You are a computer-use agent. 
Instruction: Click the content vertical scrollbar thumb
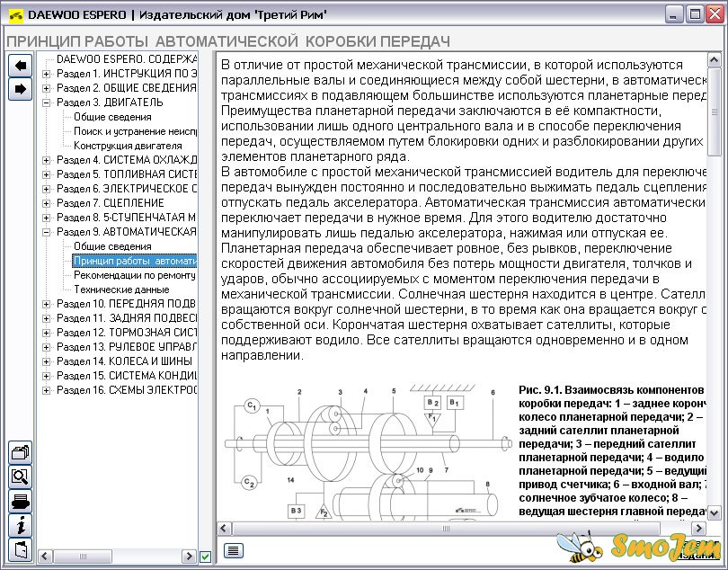(715, 111)
